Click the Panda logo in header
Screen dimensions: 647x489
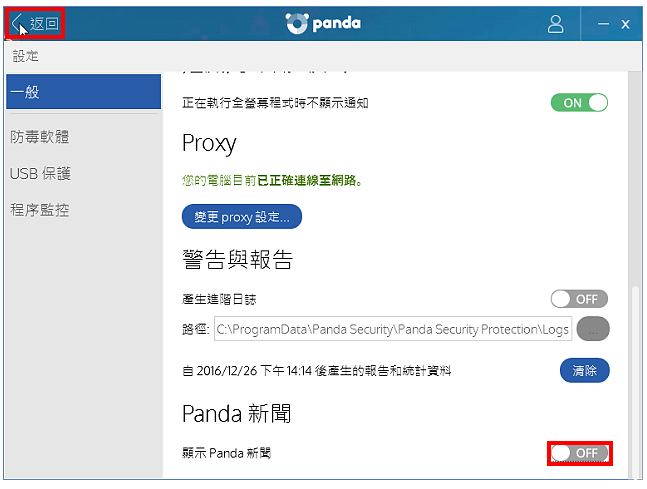point(323,23)
